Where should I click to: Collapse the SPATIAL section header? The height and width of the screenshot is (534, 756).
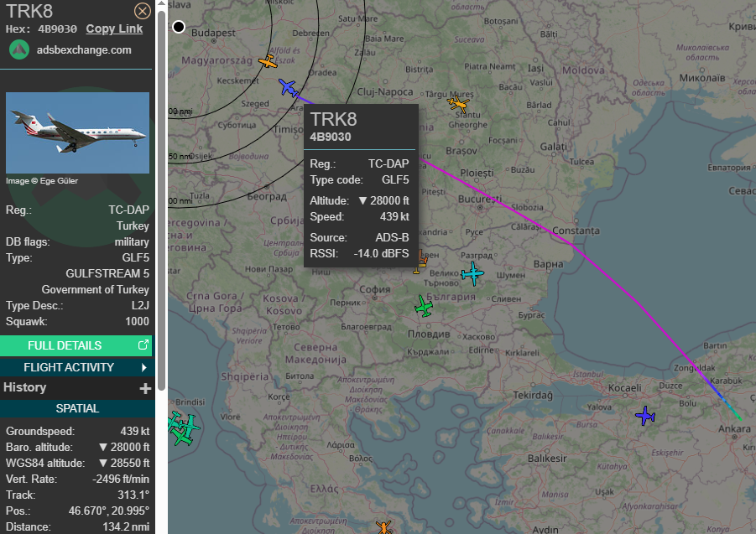[x=77, y=408]
